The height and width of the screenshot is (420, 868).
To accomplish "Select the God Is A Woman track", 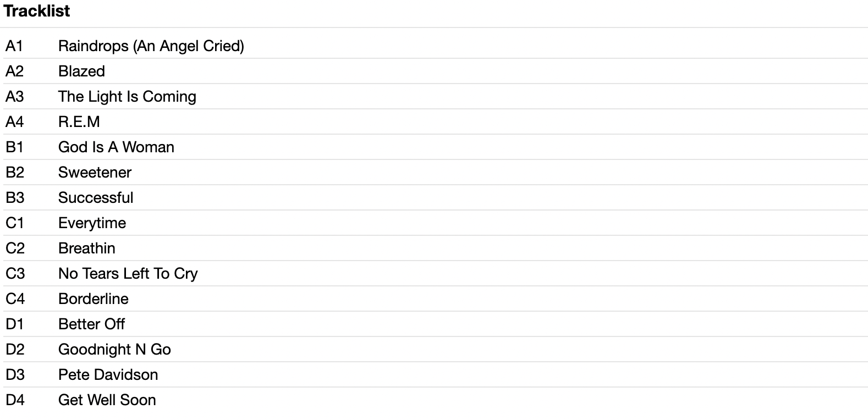I will 116,147.
